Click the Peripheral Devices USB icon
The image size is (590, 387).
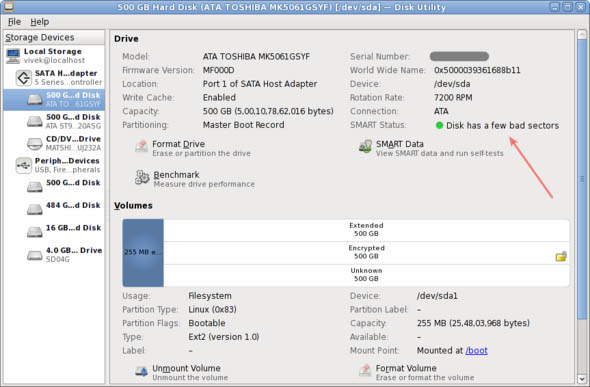point(24,165)
